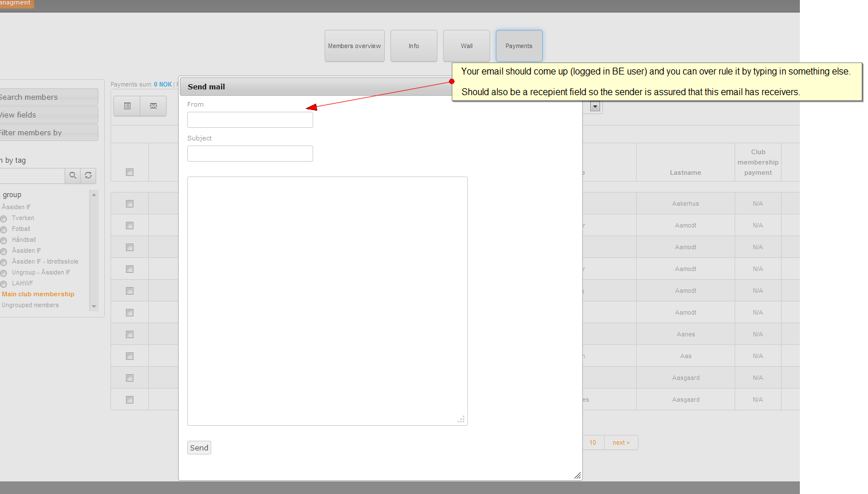
Task: Click the message textarea resize handle
Action: tap(461, 419)
